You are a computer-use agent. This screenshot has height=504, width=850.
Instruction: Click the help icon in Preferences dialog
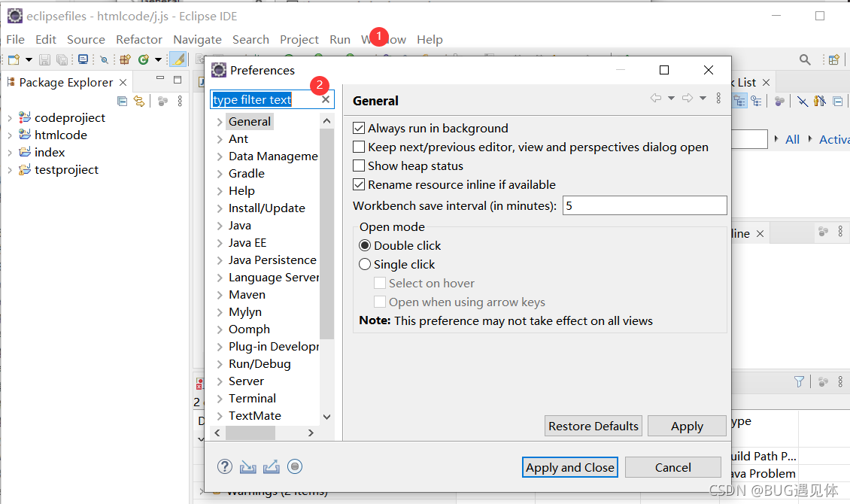point(225,466)
